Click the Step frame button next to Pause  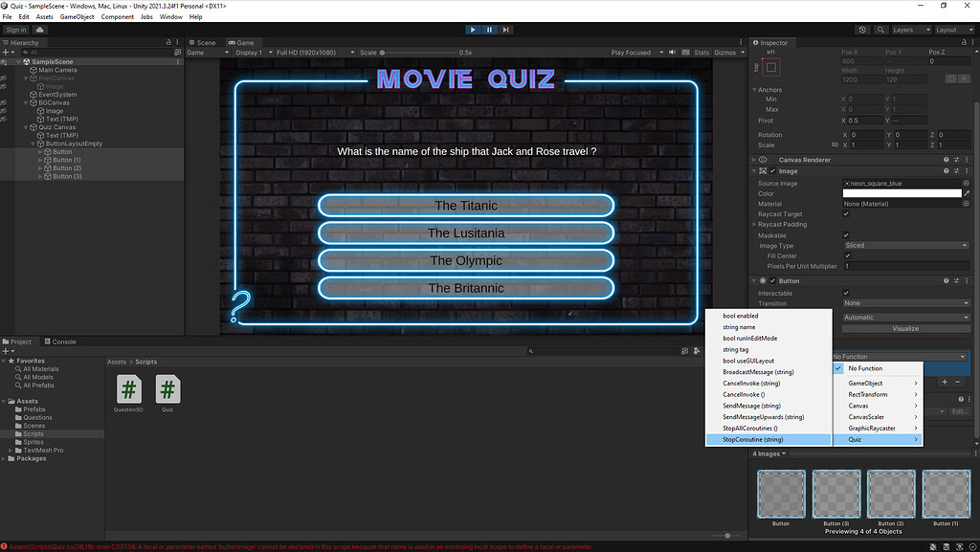(504, 30)
